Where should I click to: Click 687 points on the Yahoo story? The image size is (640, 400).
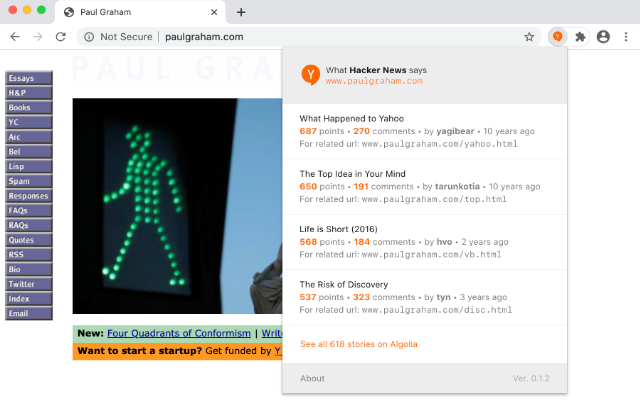[322, 131]
